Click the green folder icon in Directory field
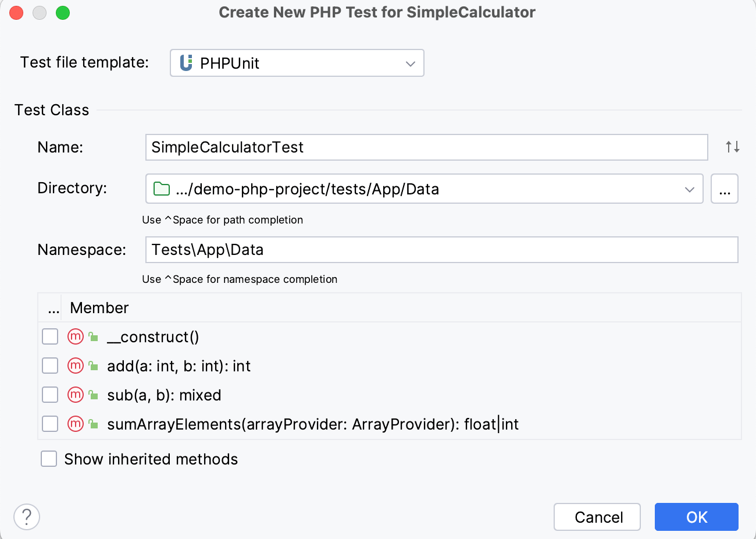Image resolution: width=756 pixels, height=539 pixels. coord(161,189)
